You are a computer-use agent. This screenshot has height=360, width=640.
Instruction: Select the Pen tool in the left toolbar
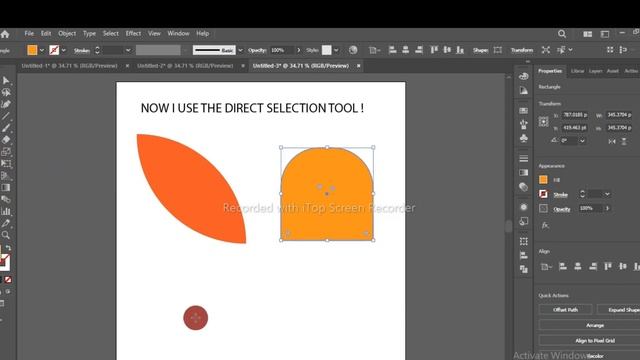(x=6, y=104)
